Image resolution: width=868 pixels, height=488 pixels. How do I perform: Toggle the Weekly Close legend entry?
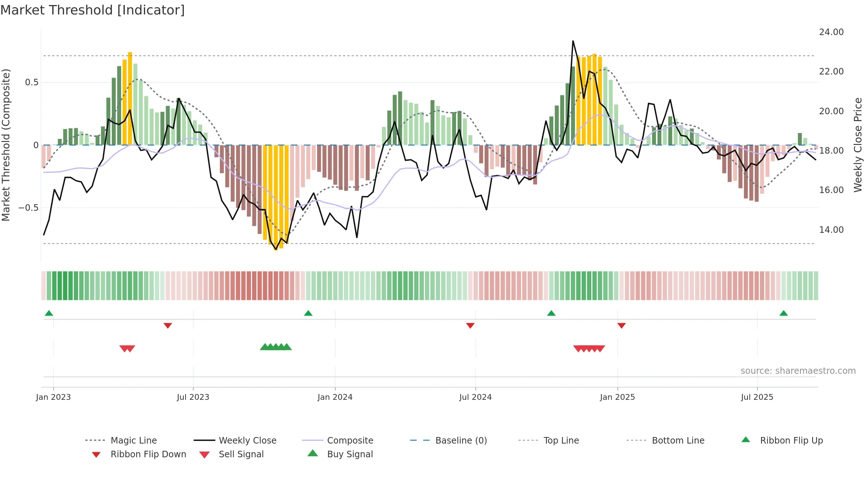pyautogui.click(x=235, y=440)
